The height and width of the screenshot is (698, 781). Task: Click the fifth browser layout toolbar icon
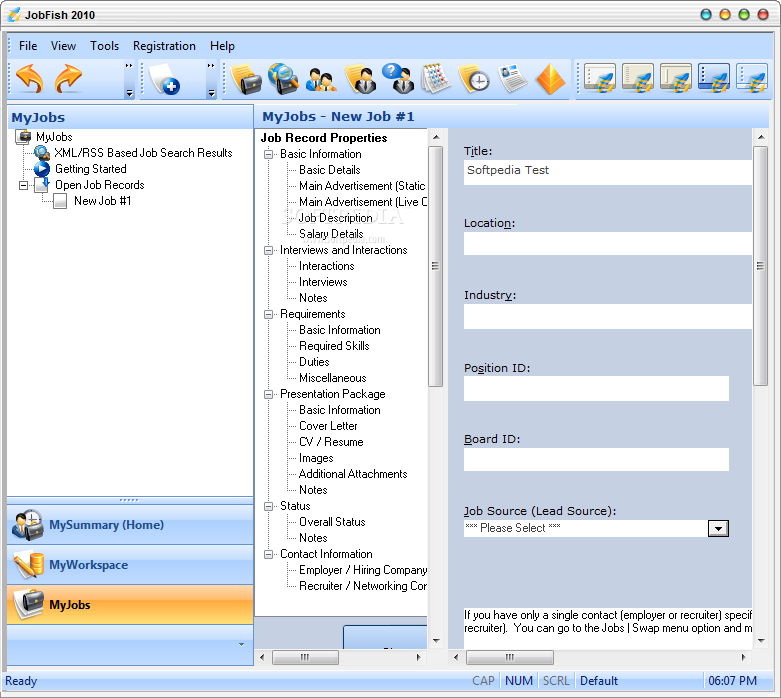(x=752, y=79)
